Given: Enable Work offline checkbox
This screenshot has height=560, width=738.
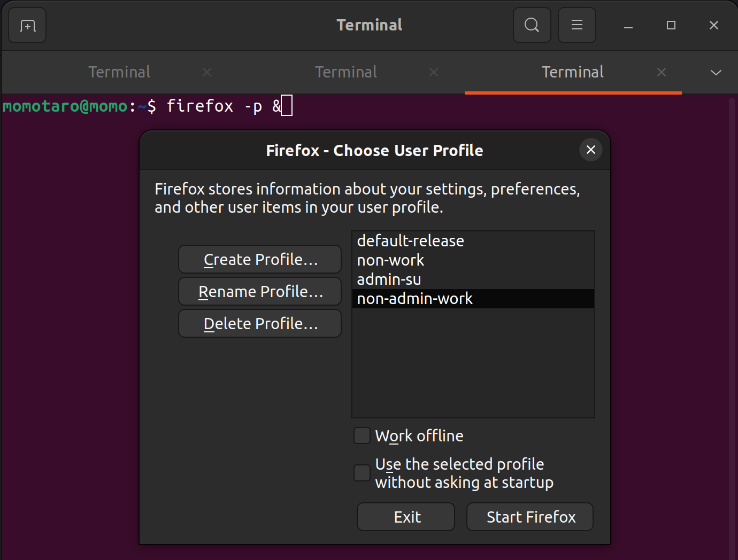Looking at the screenshot, I should (x=362, y=435).
